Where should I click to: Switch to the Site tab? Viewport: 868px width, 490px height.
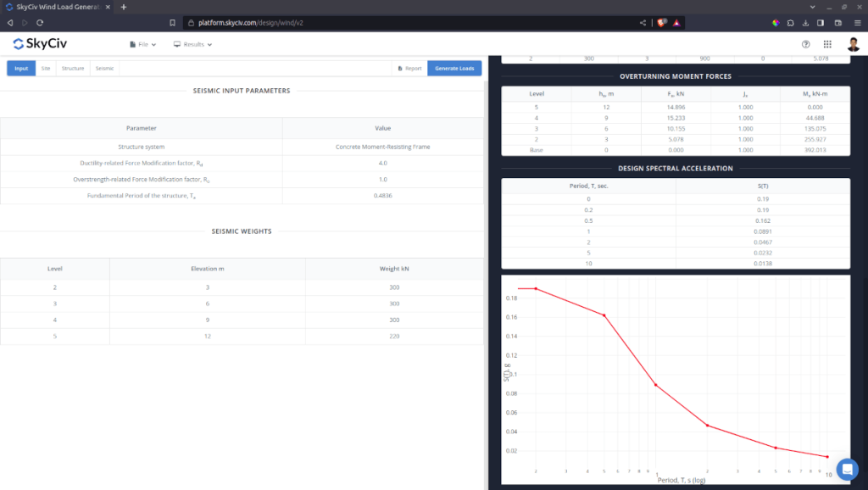[x=46, y=68]
